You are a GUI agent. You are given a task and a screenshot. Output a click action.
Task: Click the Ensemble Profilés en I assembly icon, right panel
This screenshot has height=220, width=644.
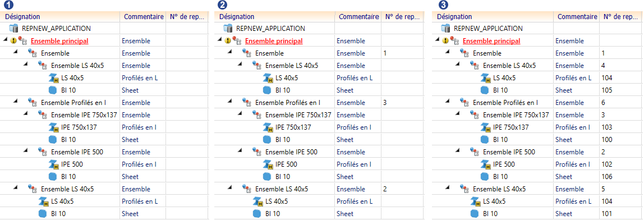(465, 102)
